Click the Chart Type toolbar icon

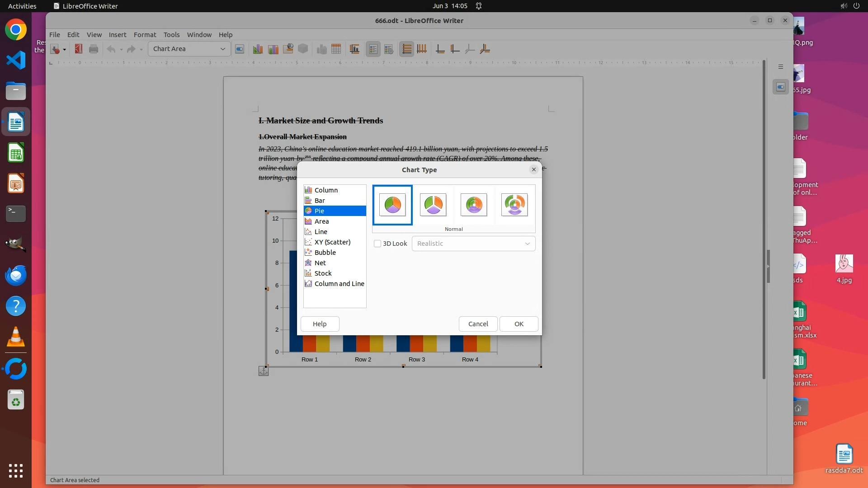[258, 49]
